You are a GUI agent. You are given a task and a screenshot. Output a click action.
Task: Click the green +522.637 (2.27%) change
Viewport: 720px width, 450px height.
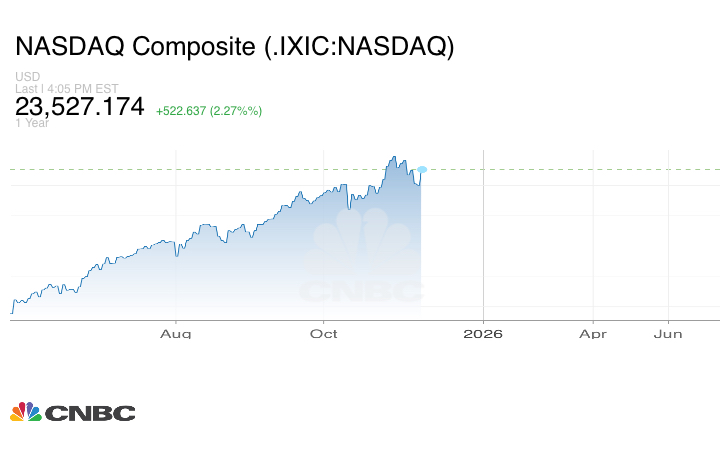209,110
